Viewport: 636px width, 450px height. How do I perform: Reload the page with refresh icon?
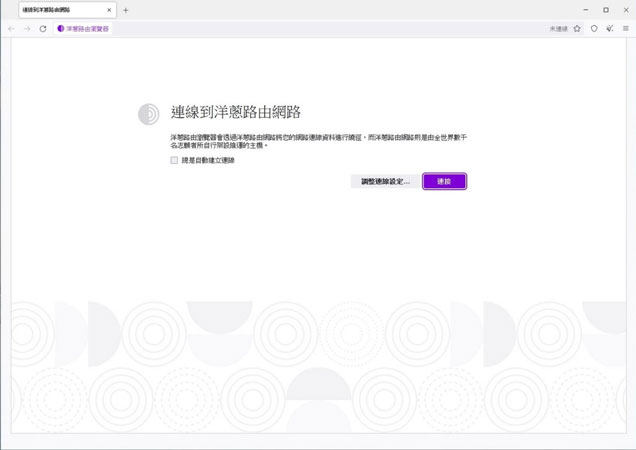point(43,29)
